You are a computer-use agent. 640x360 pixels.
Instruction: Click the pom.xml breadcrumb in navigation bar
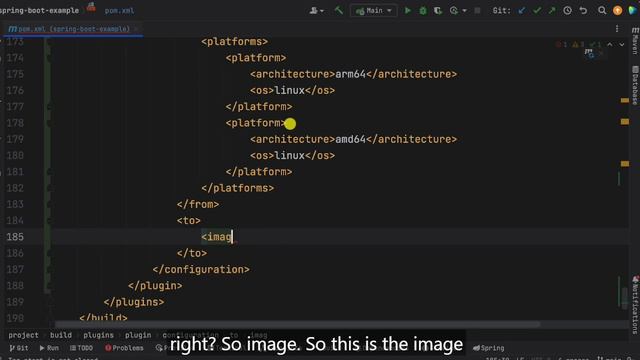pos(119,11)
